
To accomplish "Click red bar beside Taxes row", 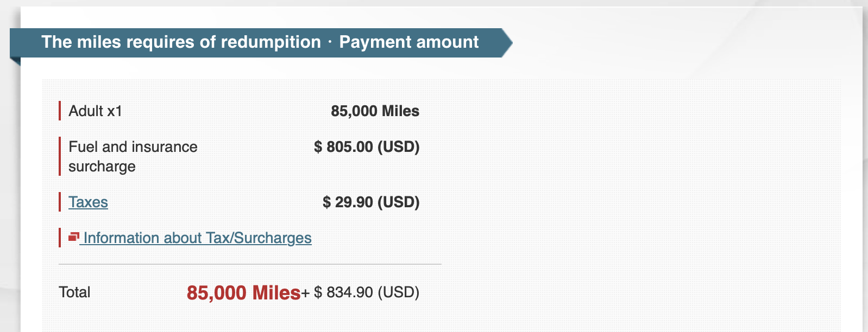I will [59, 202].
